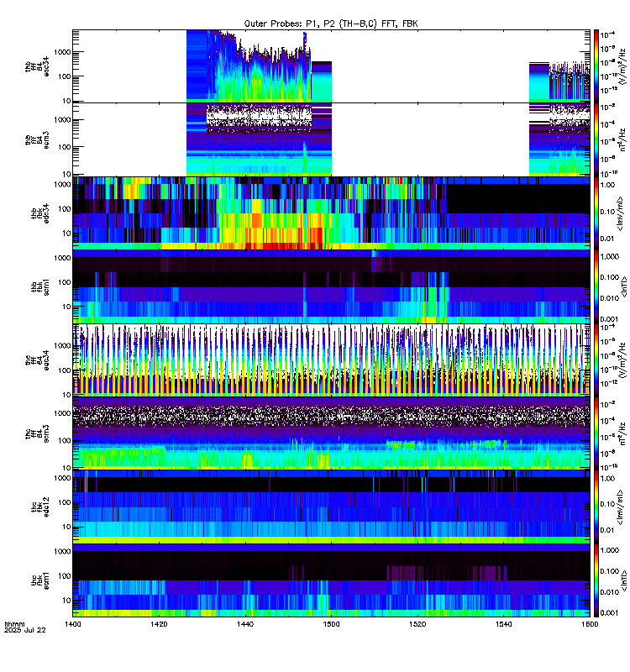Click the (V/m)²/Hz unit label of thb eac34 colorbar
The image size is (630, 672).
click(x=622, y=66)
